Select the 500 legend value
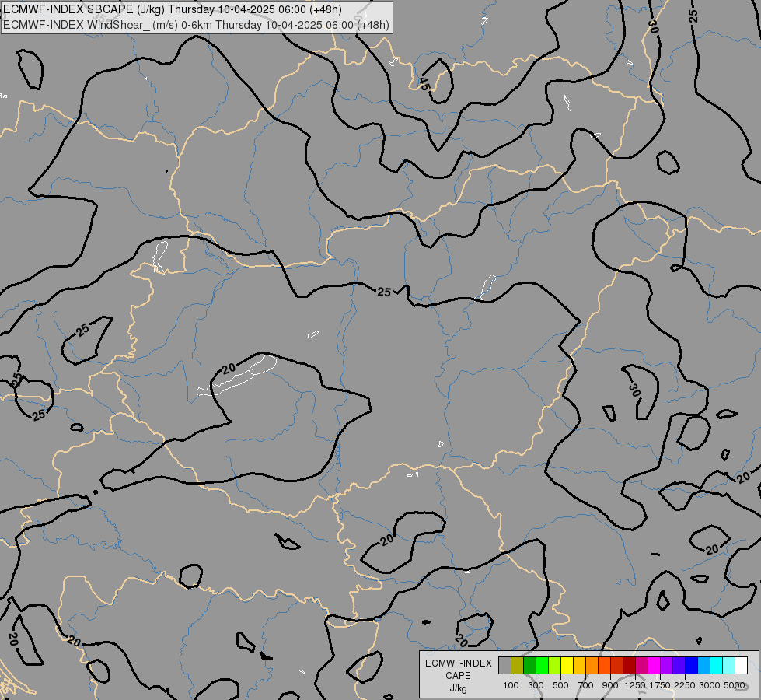This screenshot has width=761, height=700. tap(560, 685)
